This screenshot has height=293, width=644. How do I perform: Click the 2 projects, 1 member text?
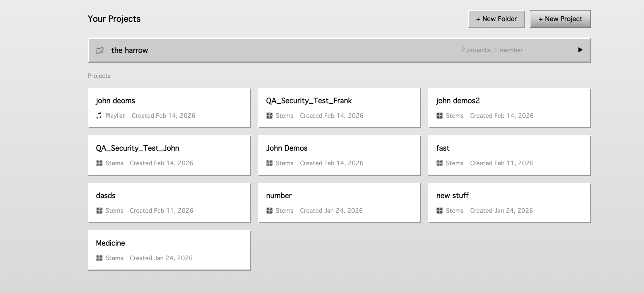point(492,50)
